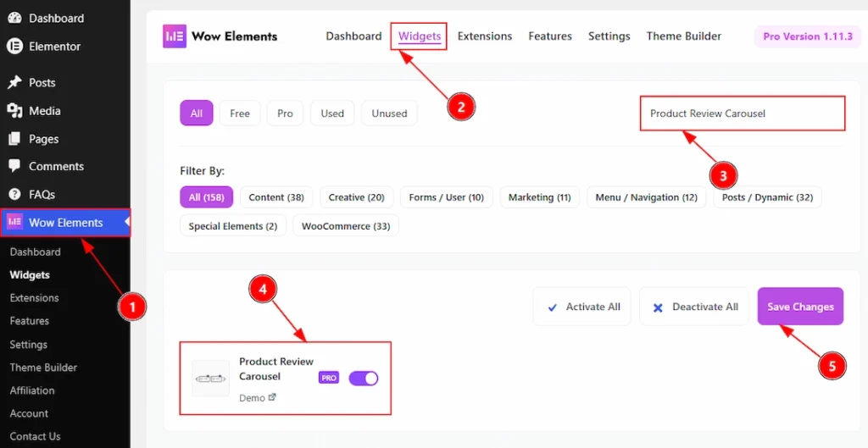This screenshot has width=868, height=448.
Task: Open the Settings tab in the header
Action: click(x=609, y=36)
